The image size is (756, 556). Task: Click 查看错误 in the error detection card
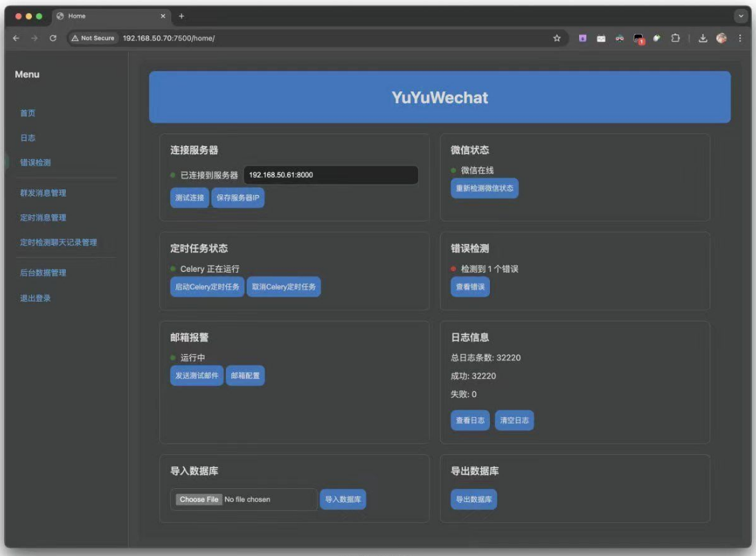pos(469,286)
